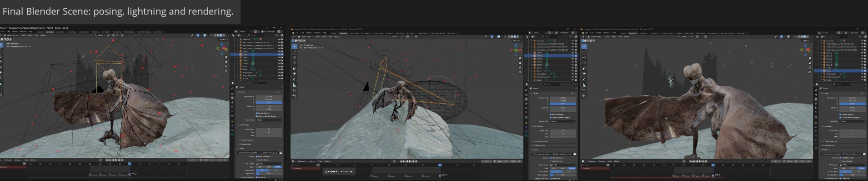Select the Scale tool in middle Blender window

(x=295, y=68)
